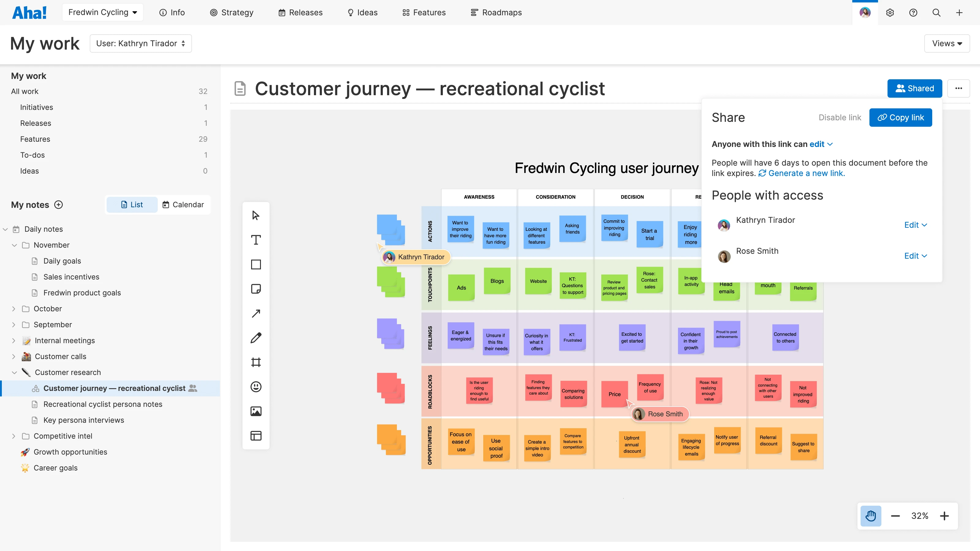Screen dimensions: 980x551
Task: Select the Text tool in whiteboard toolbar
Action: (256, 240)
